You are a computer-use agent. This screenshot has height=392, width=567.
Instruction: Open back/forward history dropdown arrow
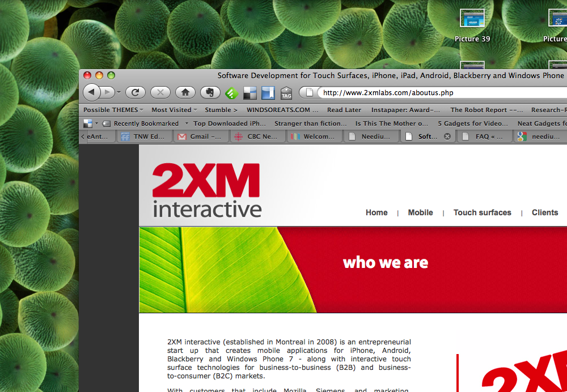point(119,93)
